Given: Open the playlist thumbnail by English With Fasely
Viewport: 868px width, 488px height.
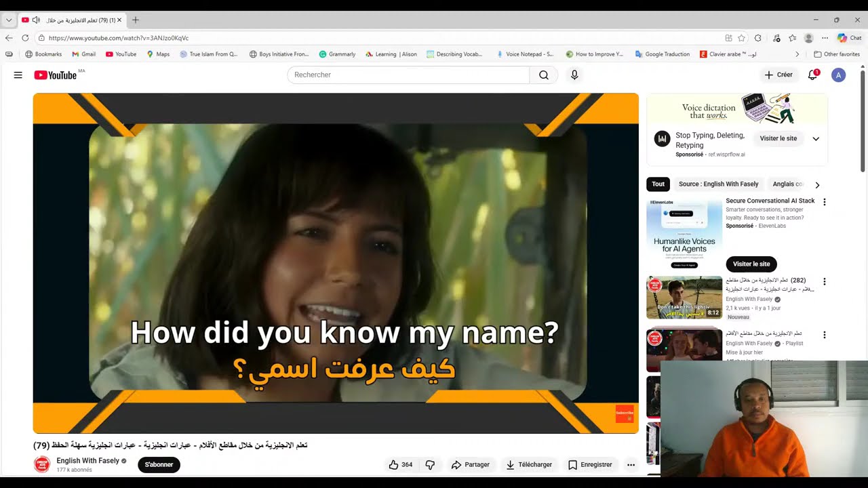Looking at the screenshot, I should 684,350.
